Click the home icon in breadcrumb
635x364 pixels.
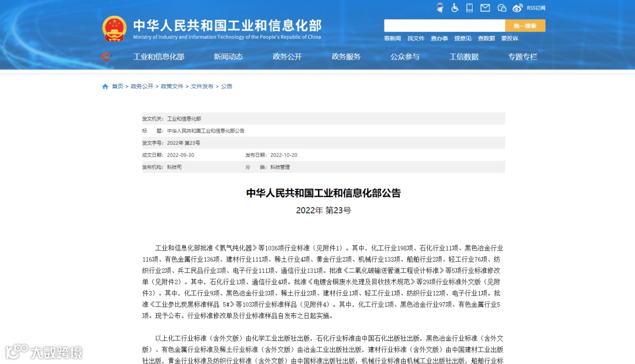point(105,86)
